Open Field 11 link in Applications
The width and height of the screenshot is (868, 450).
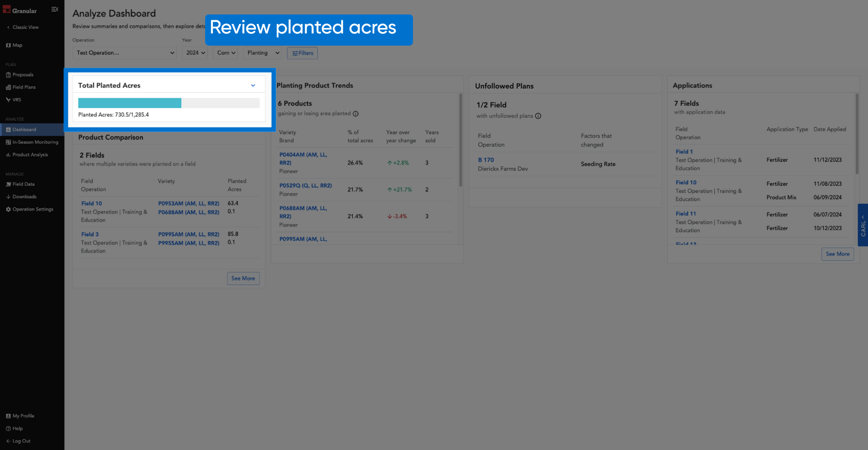(686, 214)
